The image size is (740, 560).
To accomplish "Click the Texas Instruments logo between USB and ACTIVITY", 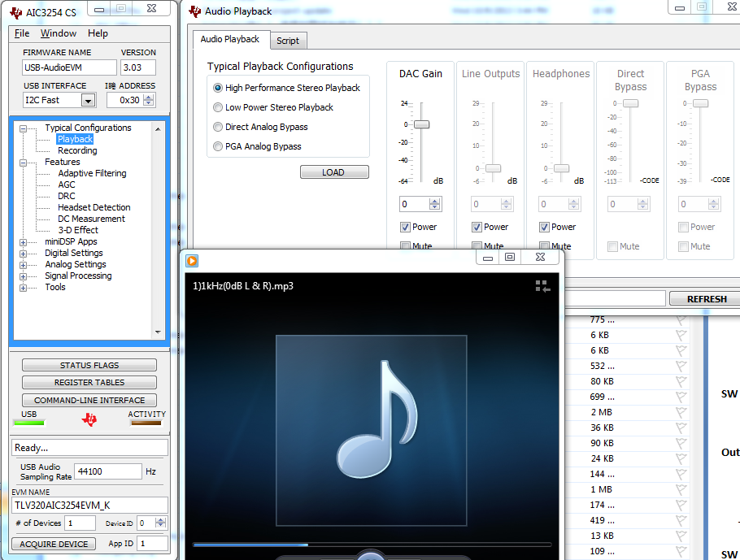I will click(x=89, y=419).
